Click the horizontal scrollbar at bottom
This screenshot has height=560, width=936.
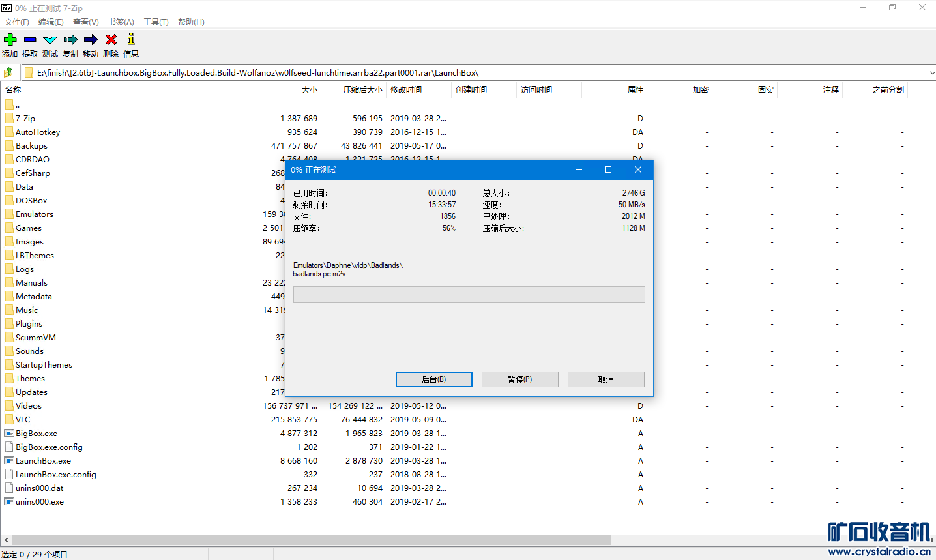[312, 540]
